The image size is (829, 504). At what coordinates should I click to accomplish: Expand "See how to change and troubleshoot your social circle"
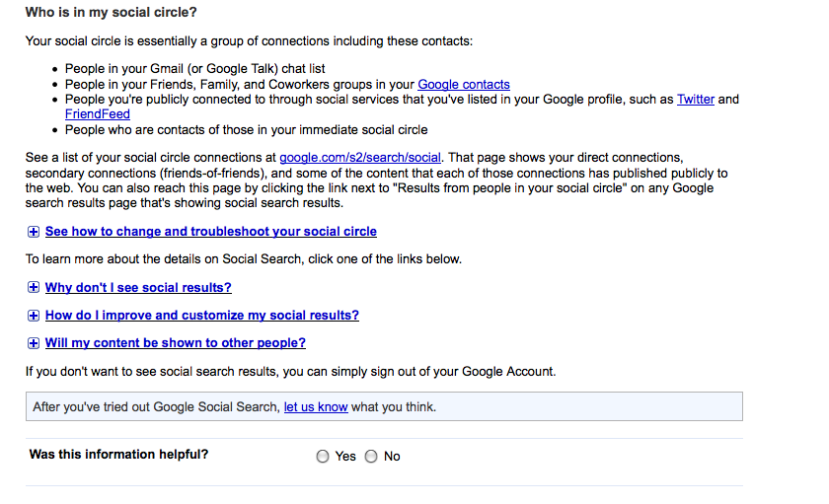[211, 232]
